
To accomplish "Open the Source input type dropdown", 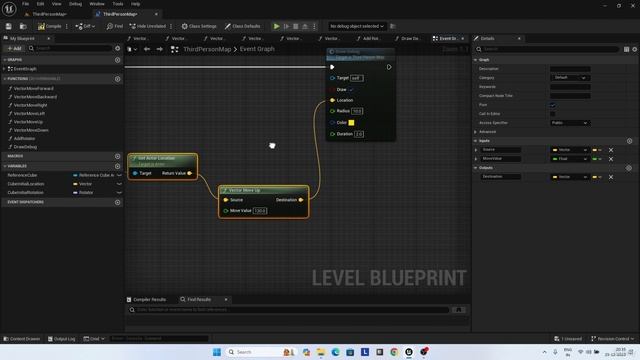I will click(570, 150).
